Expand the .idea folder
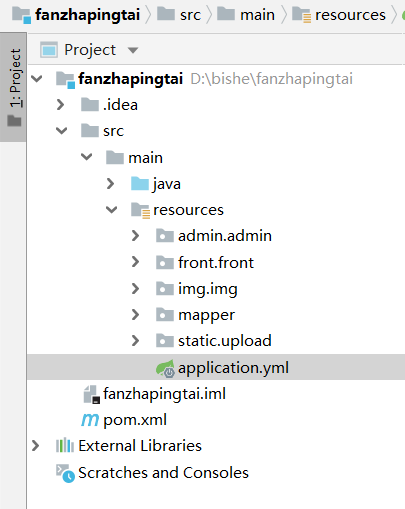 click(x=61, y=105)
